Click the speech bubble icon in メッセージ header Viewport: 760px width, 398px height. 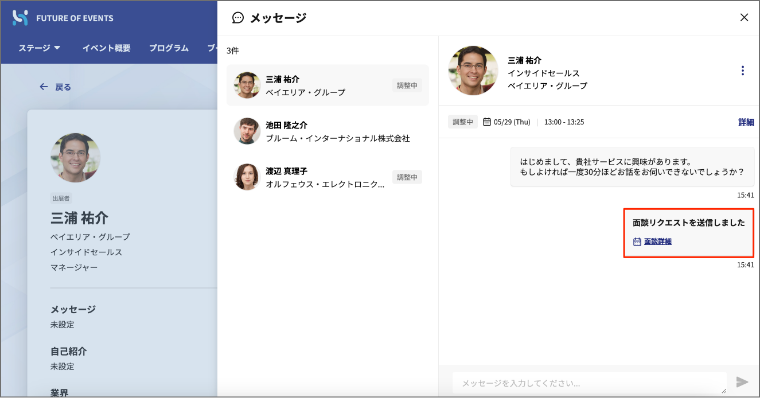[x=238, y=18]
